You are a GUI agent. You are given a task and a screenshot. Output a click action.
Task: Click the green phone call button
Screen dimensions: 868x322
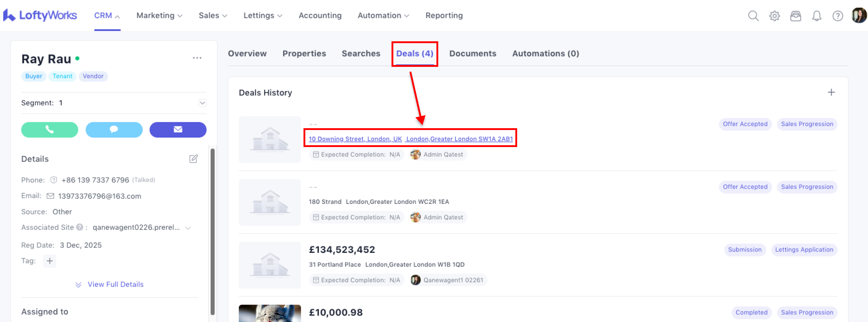tap(49, 130)
